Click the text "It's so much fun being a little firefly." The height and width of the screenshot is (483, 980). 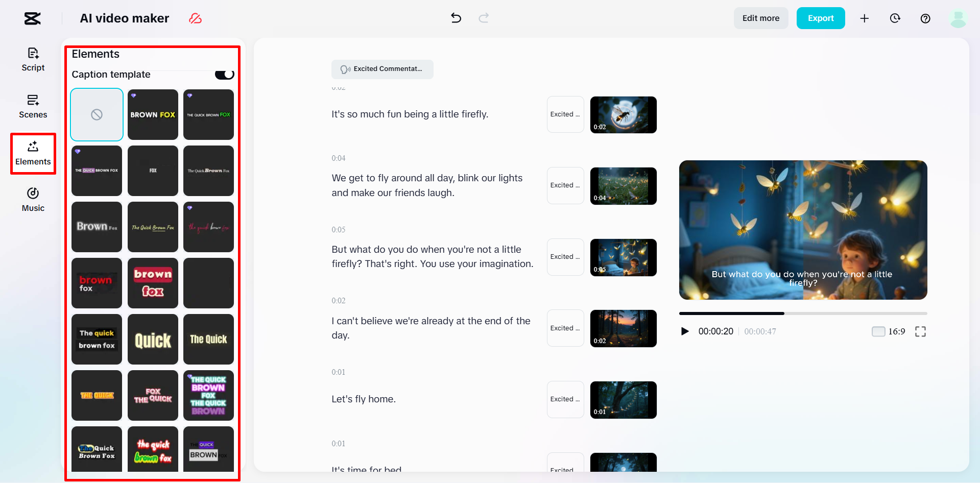[410, 114]
